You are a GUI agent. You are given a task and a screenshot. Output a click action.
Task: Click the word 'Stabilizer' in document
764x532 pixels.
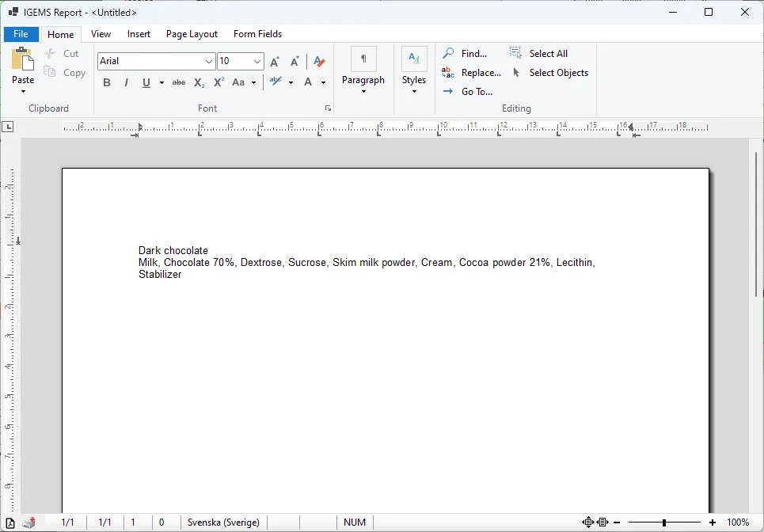click(x=160, y=274)
